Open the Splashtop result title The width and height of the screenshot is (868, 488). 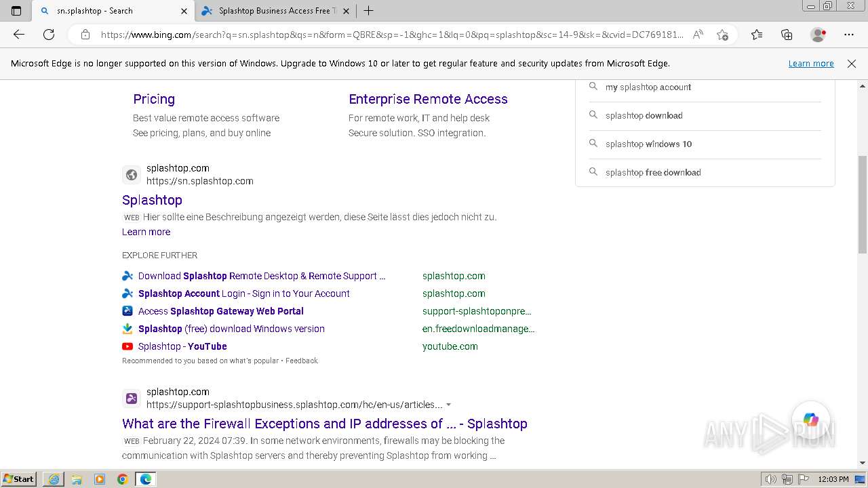(x=152, y=200)
